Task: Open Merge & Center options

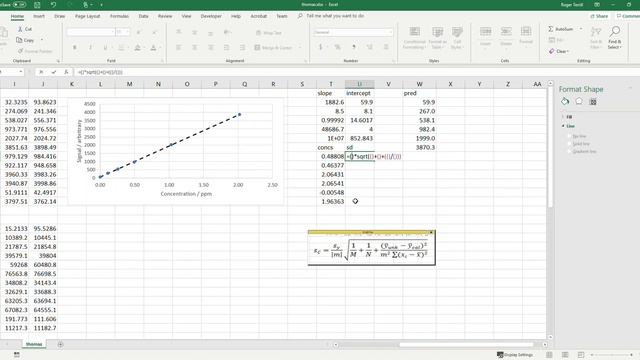Action: [x=300, y=48]
